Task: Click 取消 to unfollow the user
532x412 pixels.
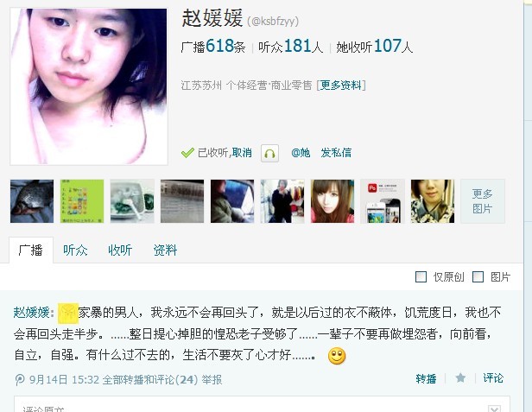Action: [x=242, y=153]
